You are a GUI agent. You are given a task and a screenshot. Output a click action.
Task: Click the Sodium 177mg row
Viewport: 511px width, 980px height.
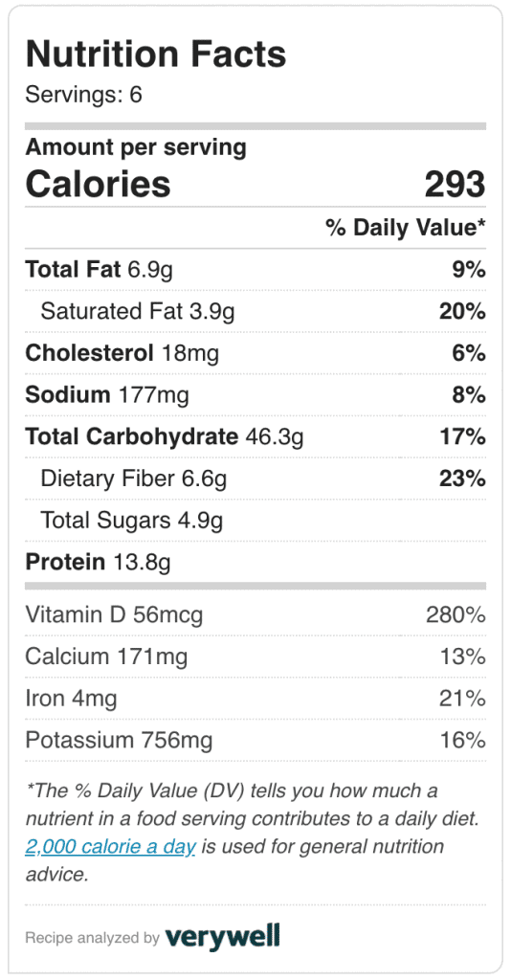point(255,395)
